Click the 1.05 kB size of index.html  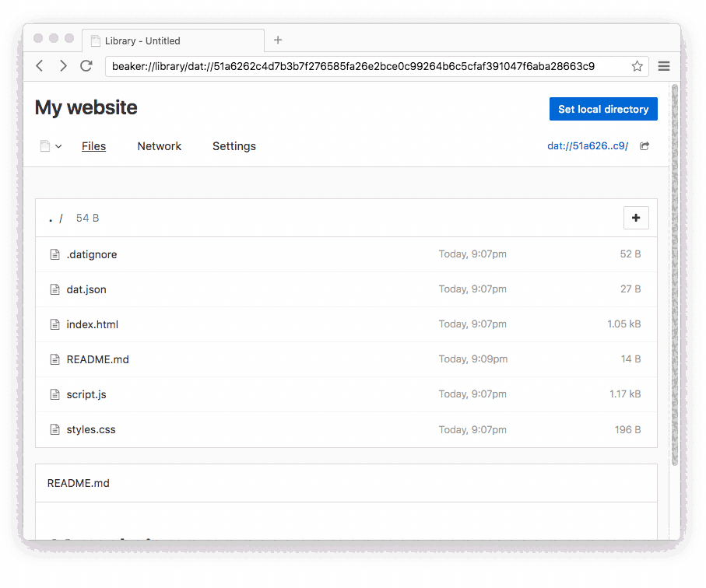tap(623, 324)
